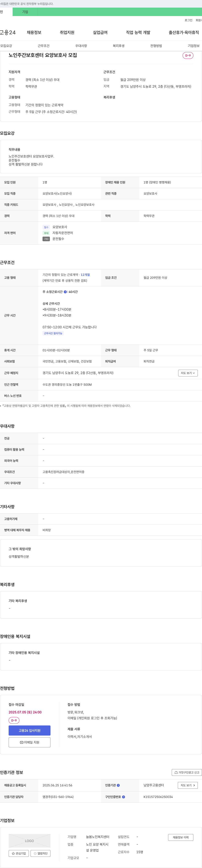Click the 직종 키워드 values row
This screenshot has height=868, width=202.
pyautogui.click(x=120, y=205)
